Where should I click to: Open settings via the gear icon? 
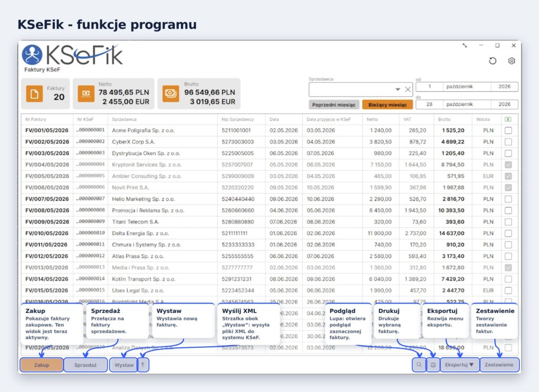click(512, 61)
